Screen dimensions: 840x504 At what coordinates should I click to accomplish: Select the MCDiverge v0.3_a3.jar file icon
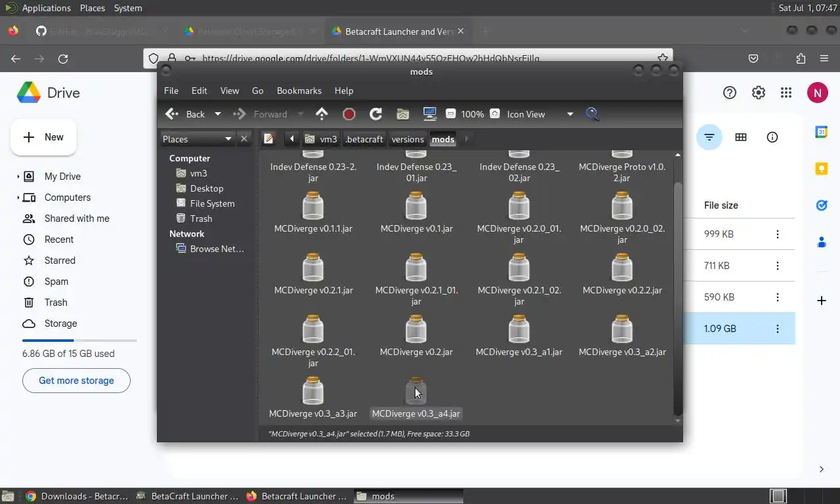[x=313, y=391]
